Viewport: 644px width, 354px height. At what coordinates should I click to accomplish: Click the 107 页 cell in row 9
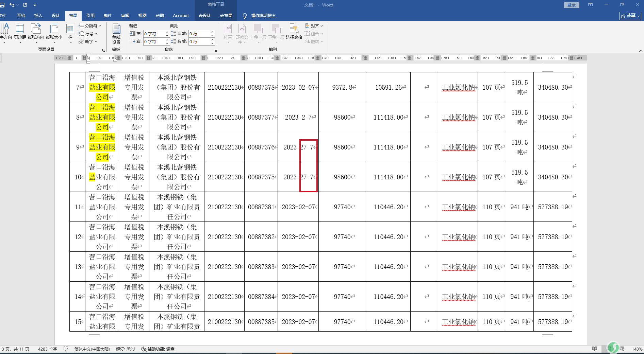point(491,147)
